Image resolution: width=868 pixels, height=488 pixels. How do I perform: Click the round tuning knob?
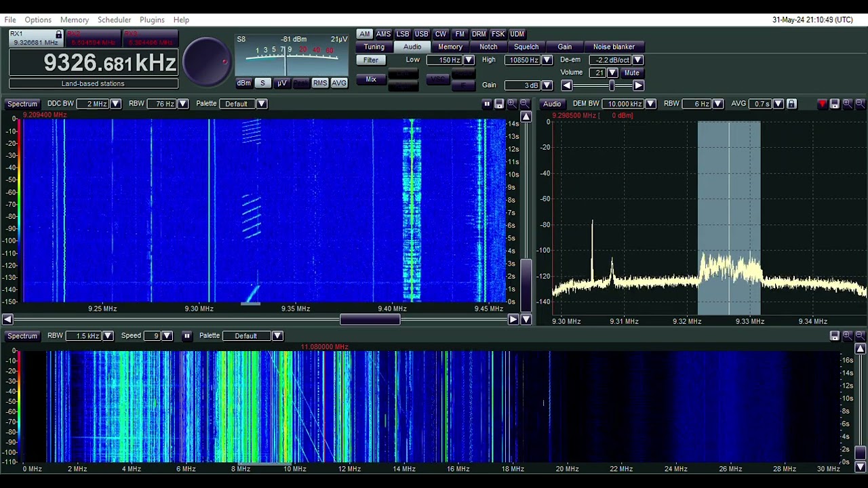208,62
